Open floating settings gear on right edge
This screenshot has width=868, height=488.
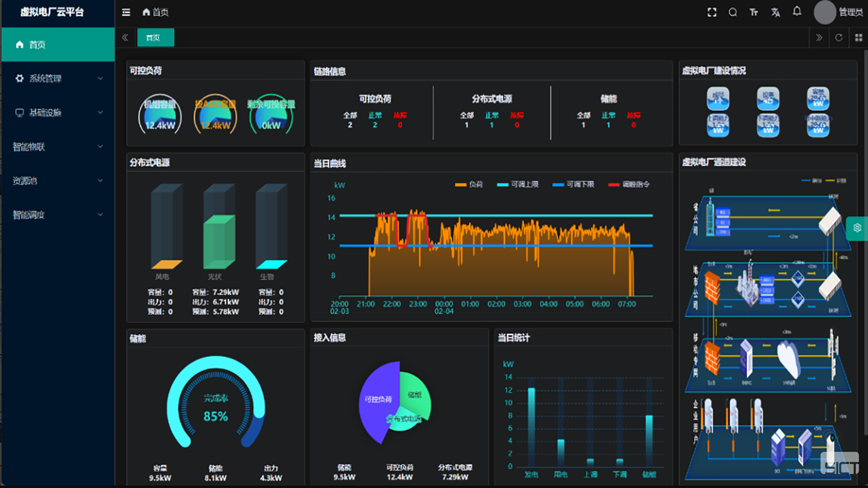pos(857,228)
